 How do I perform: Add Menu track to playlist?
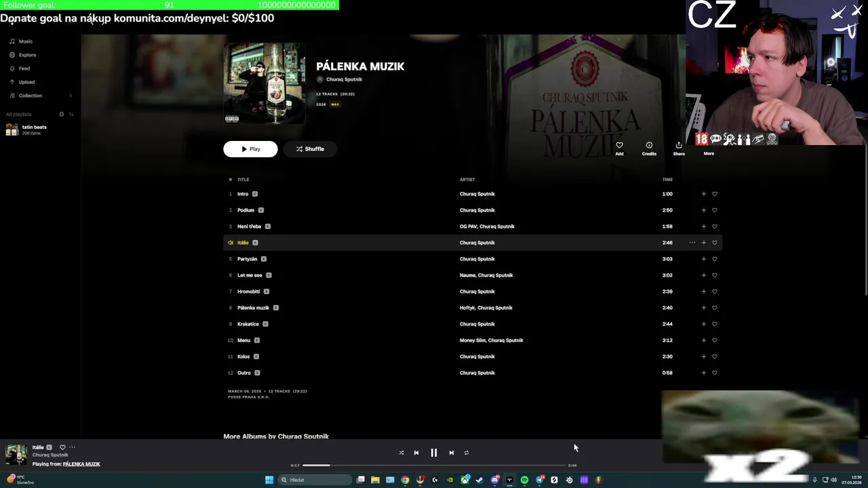point(703,340)
